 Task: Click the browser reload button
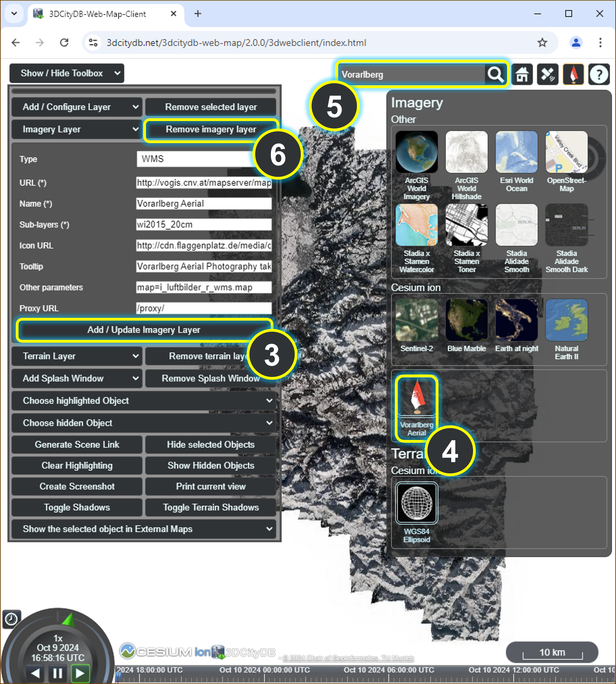pos(64,43)
